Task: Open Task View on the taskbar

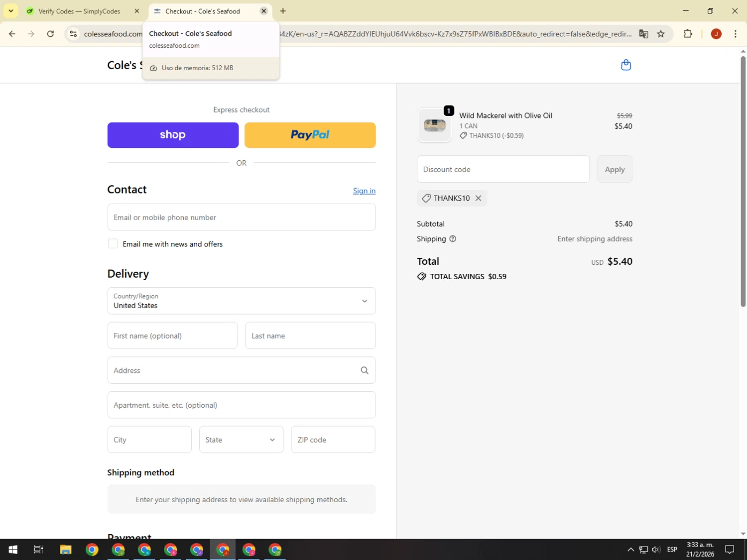Action: point(38,550)
